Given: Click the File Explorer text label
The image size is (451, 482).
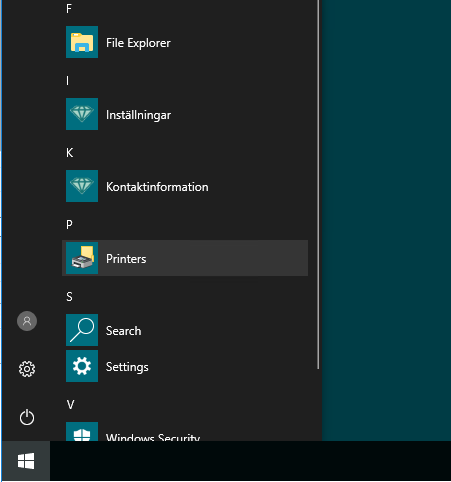Looking at the screenshot, I should 138,43.
